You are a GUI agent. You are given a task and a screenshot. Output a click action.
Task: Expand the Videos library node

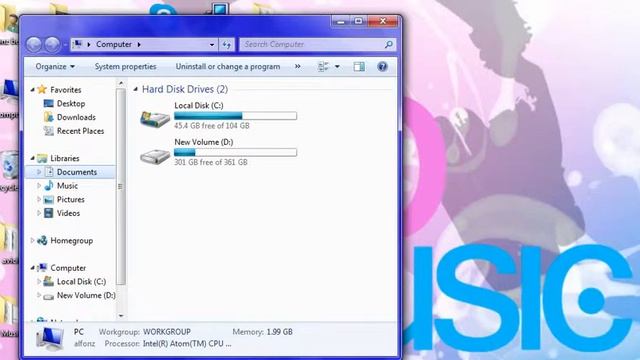click(39, 213)
